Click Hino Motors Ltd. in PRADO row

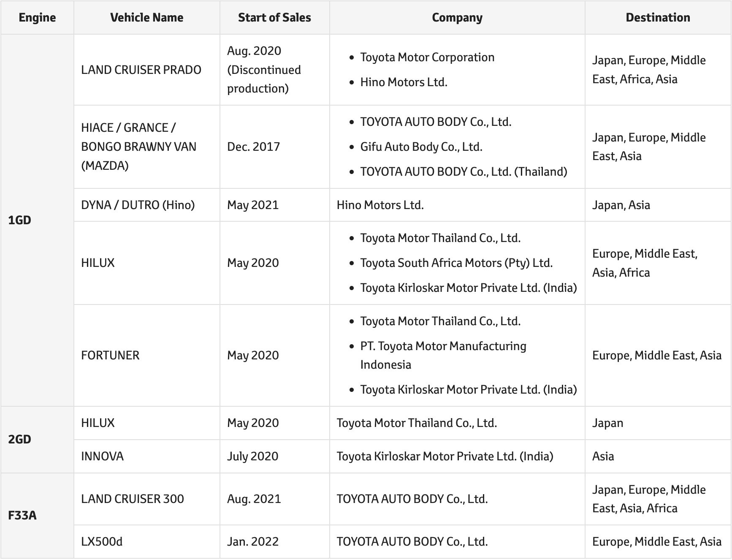tap(404, 82)
